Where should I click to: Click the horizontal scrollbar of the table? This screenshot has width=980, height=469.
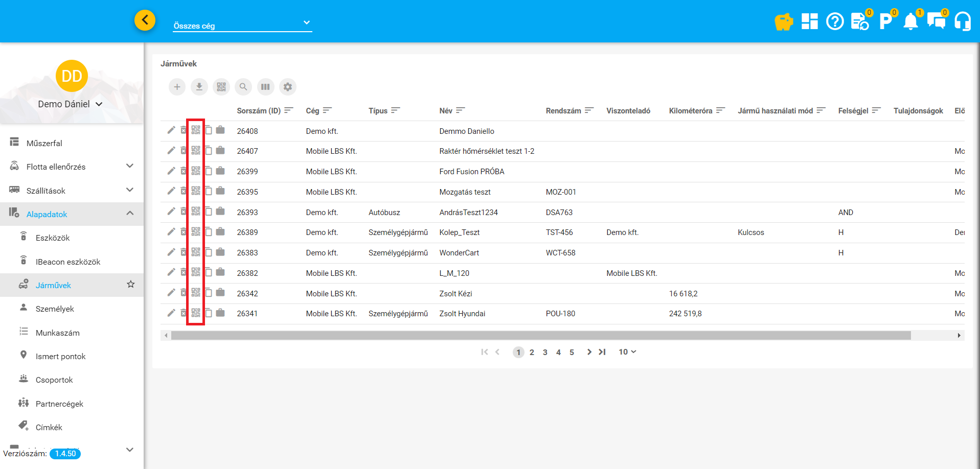pos(540,336)
